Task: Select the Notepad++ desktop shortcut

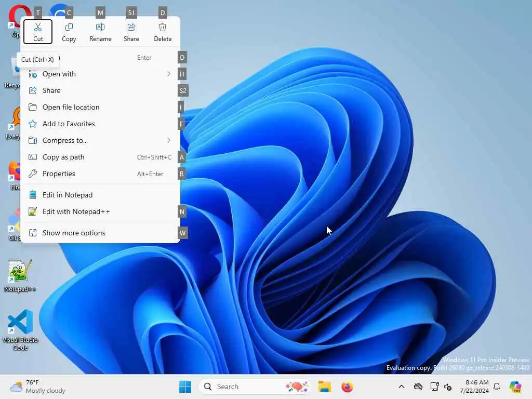Action: tap(20, 276)
